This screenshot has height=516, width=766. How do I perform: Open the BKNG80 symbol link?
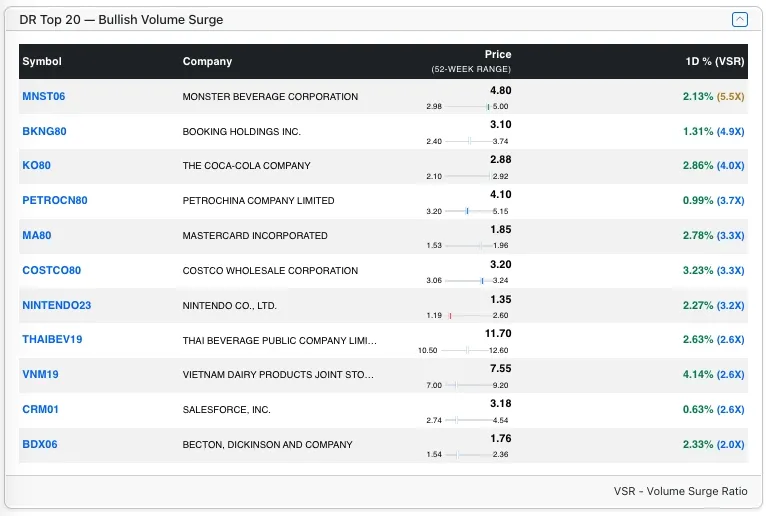click(x=44, y=131)
